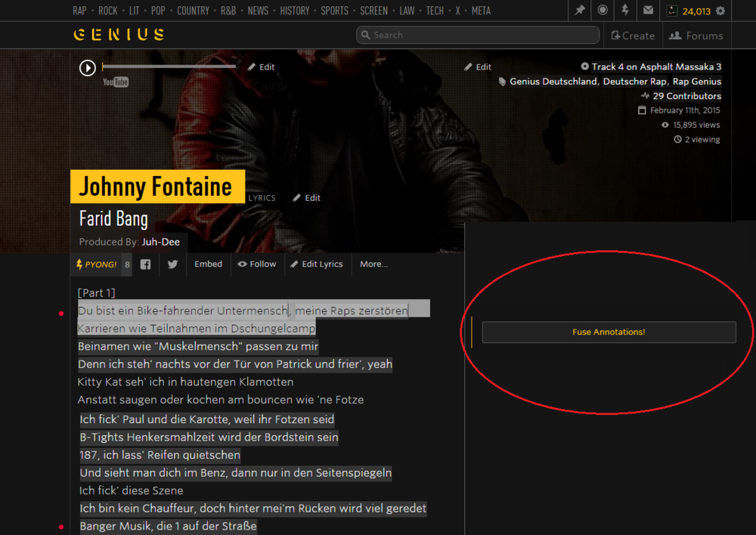
Task: Share the song via the Facebook icon
Action: (x=144, y=264)
